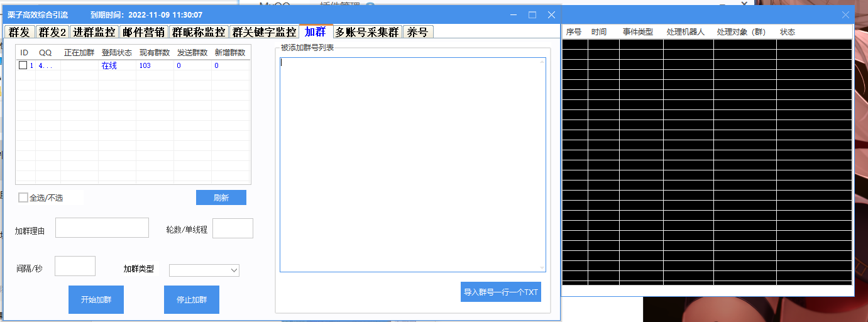Screen dimensions: 868x322
Task: Minimize the 栗子高效综合引流 window
Action: point(514,14)
